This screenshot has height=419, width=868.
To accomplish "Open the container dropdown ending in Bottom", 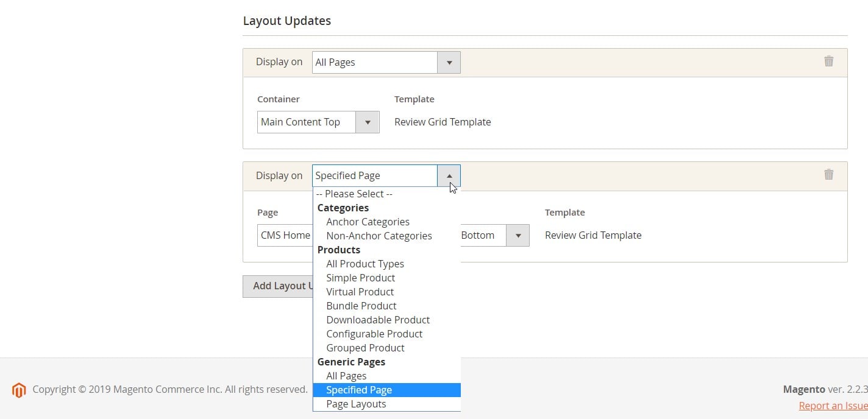I will (495, 235).
